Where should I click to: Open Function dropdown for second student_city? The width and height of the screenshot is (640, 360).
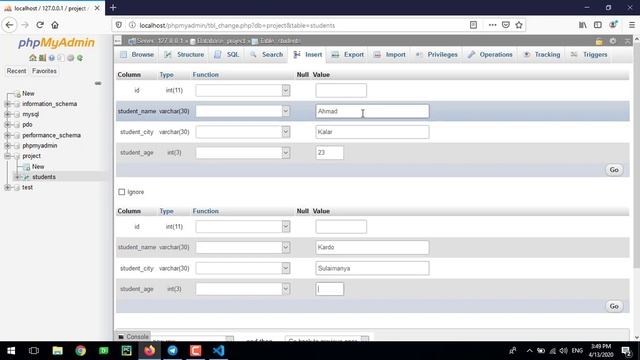[x=243, y=268]
